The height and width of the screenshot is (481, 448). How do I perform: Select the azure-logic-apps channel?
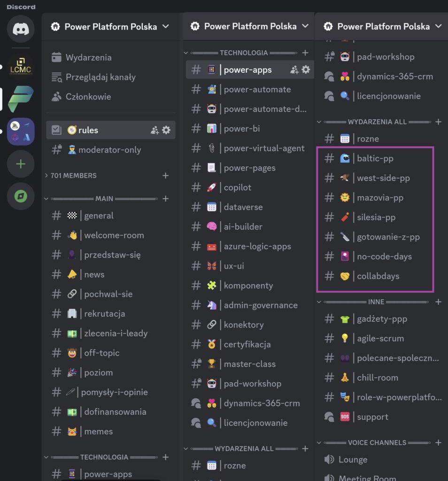250,246
